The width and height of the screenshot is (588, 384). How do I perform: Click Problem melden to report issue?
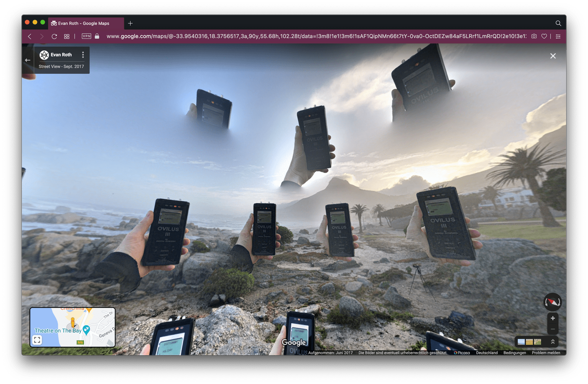pyautogui.click(x=546, y=353)
